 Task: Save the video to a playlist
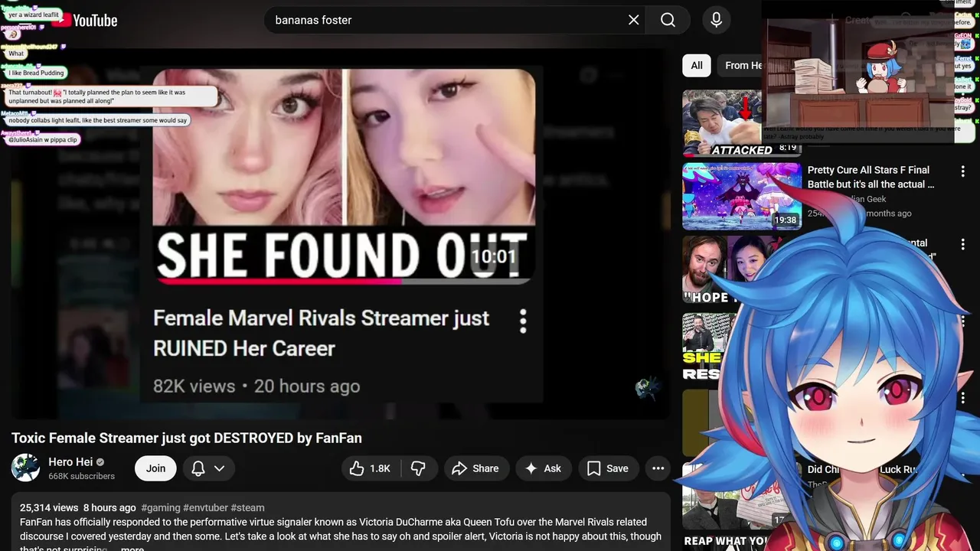point(608,468)
